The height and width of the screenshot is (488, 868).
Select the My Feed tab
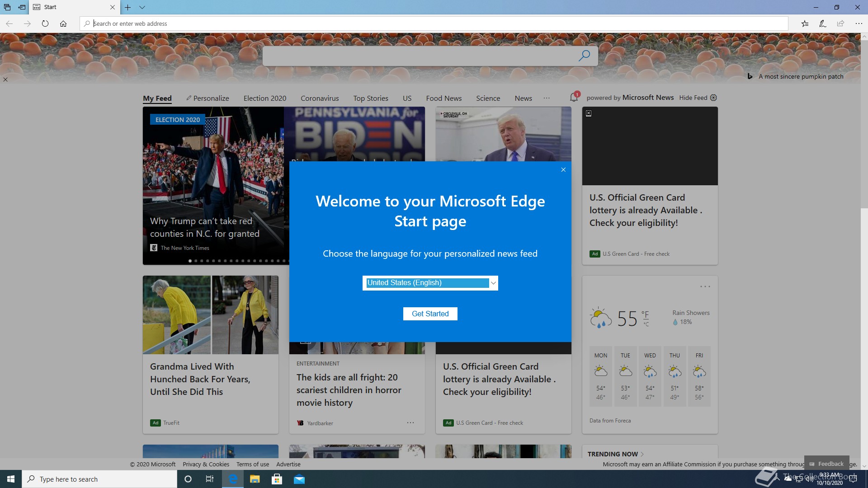(x=157, y=98)
